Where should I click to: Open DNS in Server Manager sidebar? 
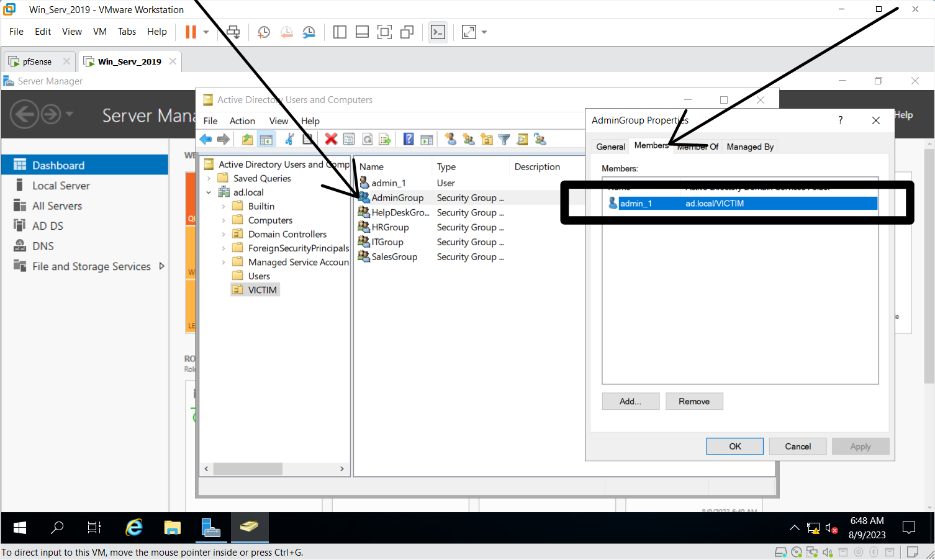pyautogui.click(x=43, y=246)
